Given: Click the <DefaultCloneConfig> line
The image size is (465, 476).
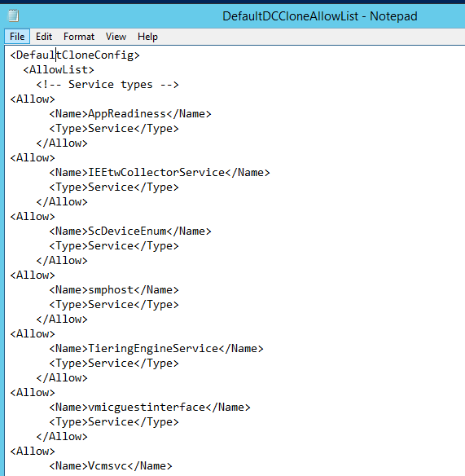Looking at the screenshot, I should pyautogui.click(x=75, y=55).
